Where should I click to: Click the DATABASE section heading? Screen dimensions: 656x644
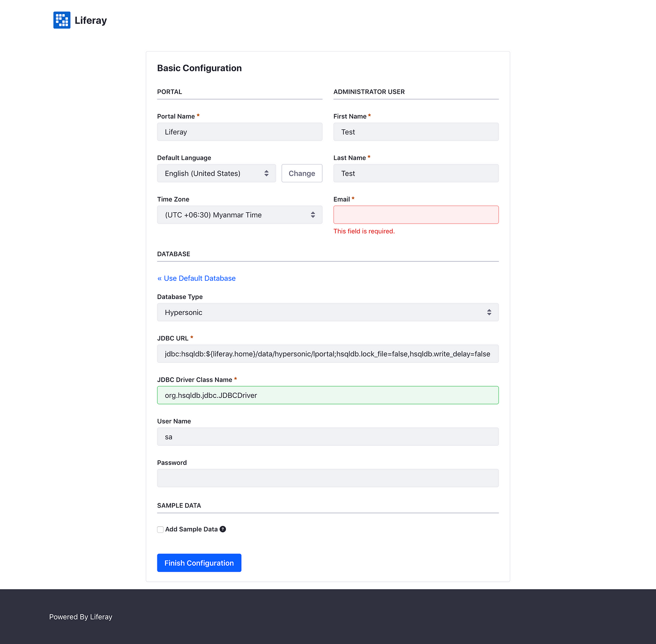tap(174, 254)
